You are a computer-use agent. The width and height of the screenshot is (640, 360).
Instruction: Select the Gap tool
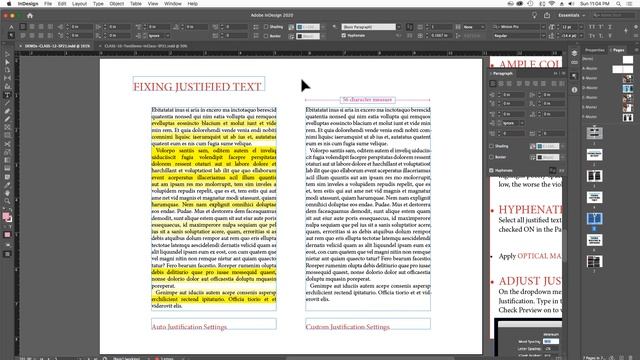tap(7, 78)
